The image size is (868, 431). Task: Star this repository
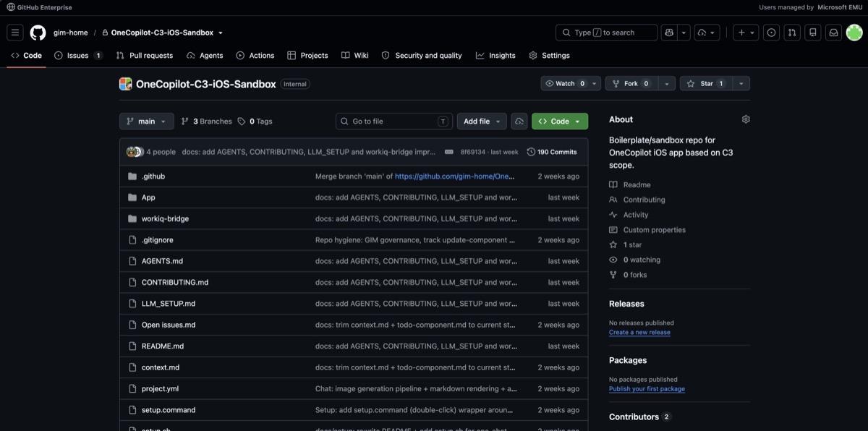click(x=700, y=84)
